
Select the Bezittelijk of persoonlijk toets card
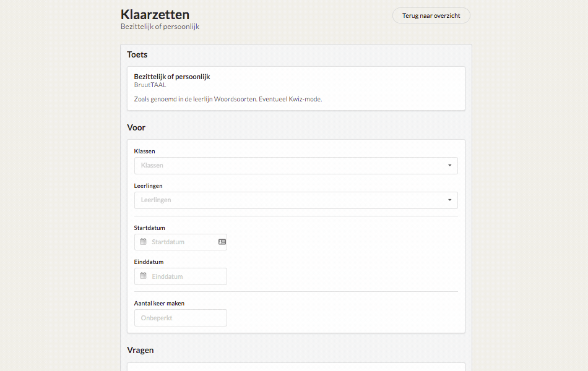pos(296,88)
